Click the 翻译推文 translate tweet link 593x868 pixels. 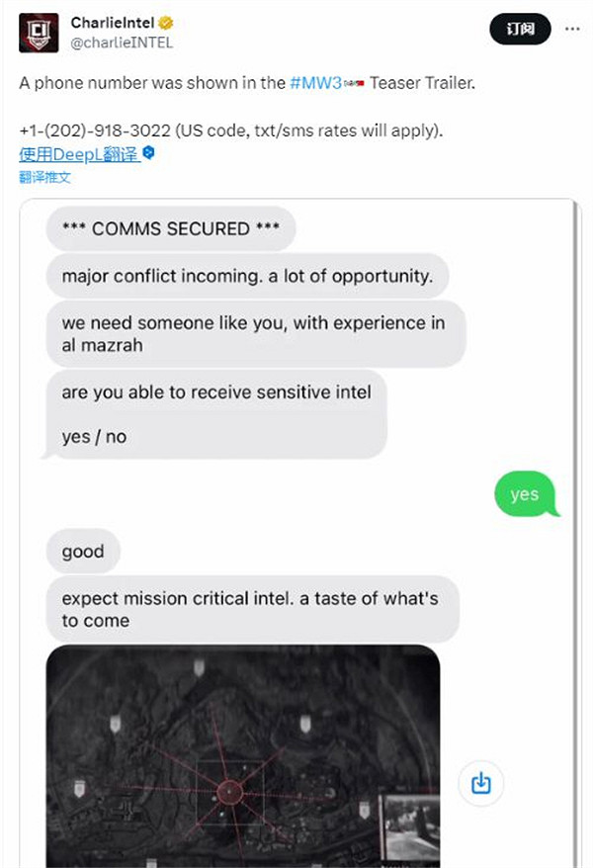tap(44, 177)
